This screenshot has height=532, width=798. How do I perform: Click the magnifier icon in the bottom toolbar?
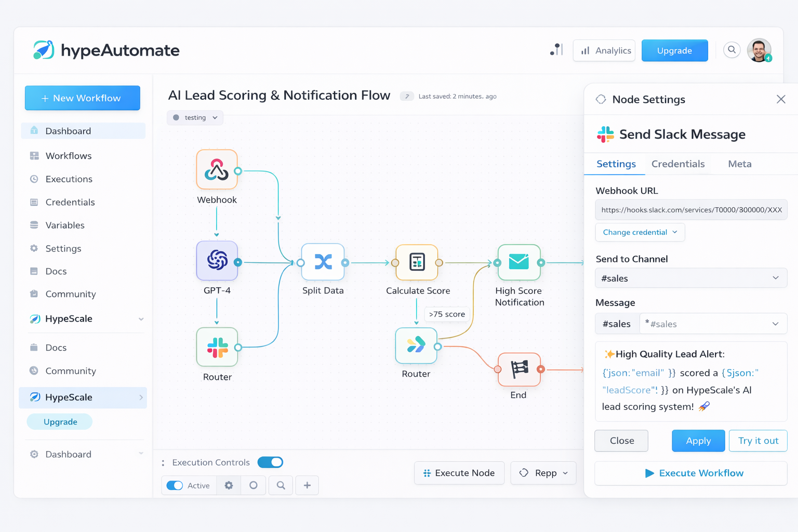[281, 485]
